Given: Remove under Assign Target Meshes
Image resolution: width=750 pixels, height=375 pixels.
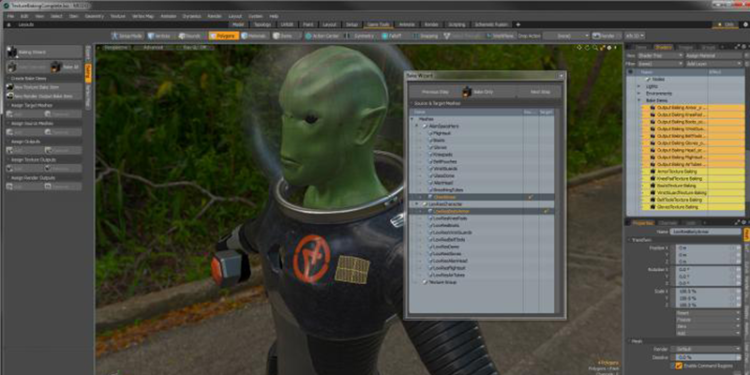Looking at the screenshot, I should pyautogui.click(x=63, y=114).
